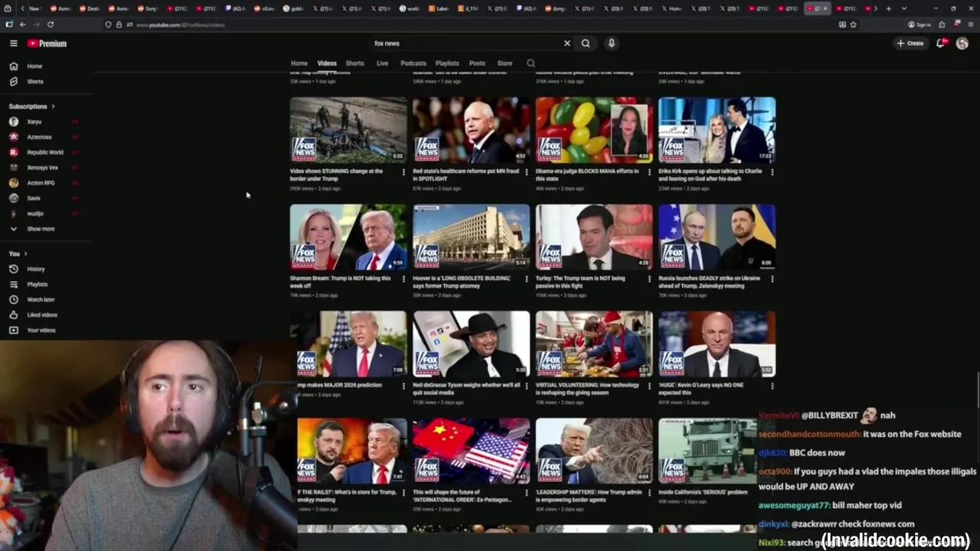Open the Posts tab
980x551 pixels.
(x=477, y=64)
